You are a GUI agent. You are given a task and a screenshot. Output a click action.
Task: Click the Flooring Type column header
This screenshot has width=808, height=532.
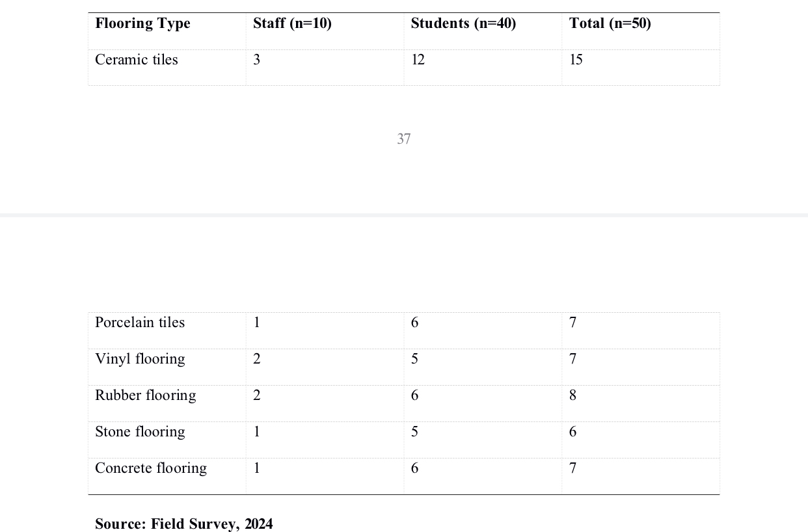point(142,24)
